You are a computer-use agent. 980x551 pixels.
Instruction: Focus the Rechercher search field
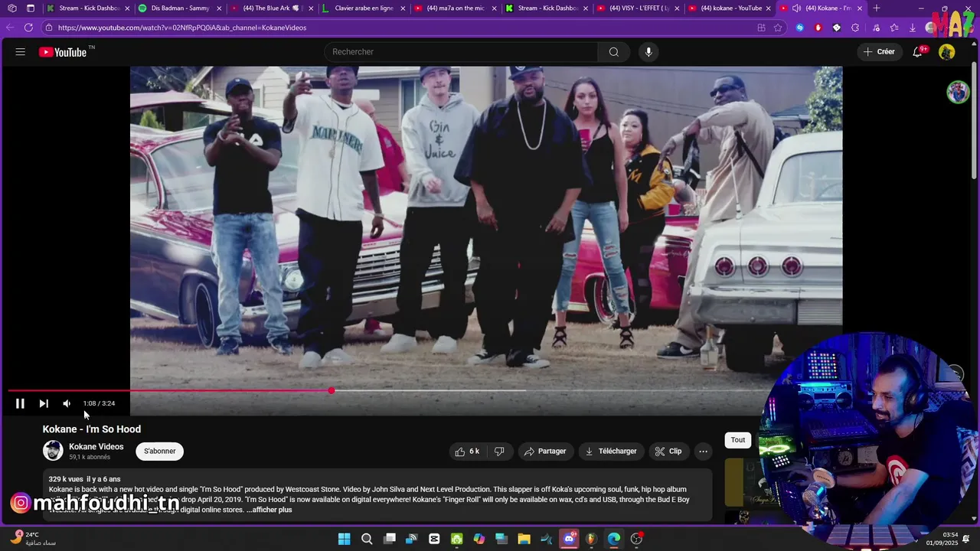[x=461, y=52]
